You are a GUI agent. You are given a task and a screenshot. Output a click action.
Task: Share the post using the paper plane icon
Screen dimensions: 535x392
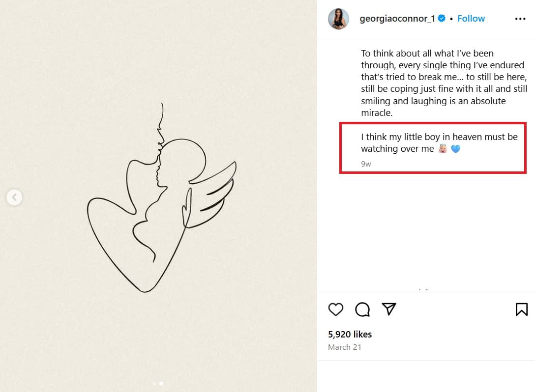[x=389, y=309]
